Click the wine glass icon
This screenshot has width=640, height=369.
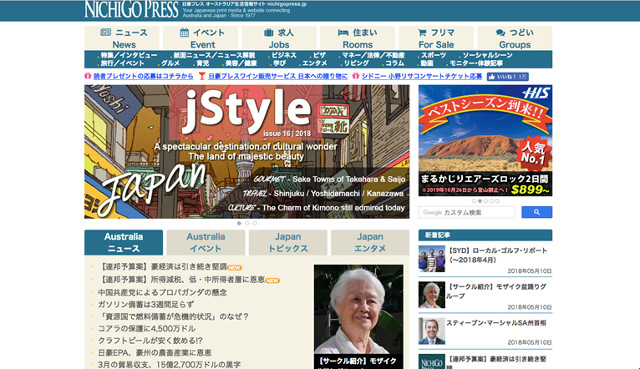click(202, 76)
